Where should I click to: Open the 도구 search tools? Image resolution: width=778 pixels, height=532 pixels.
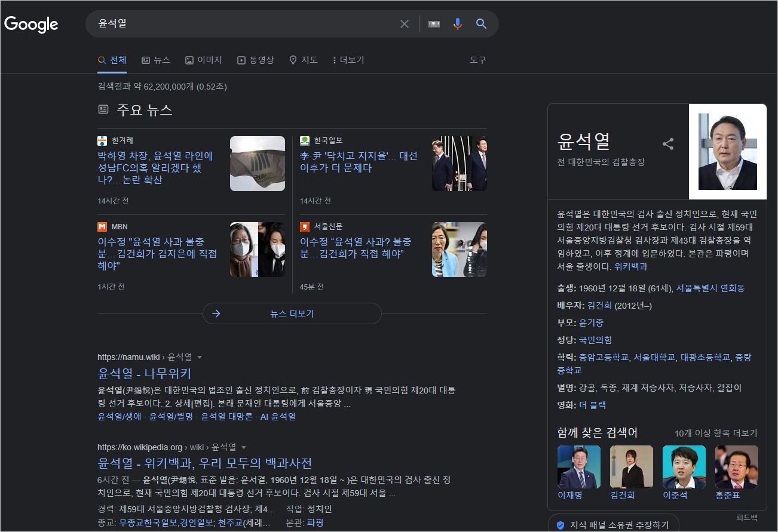click(x=478, y=60)
